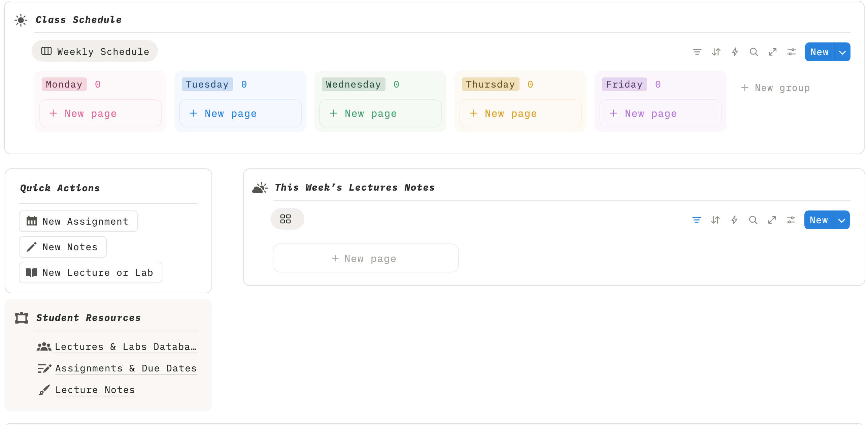Switch to the Weekly Schedule tab
The image size is (868, 425).
[x=95, y=51]
